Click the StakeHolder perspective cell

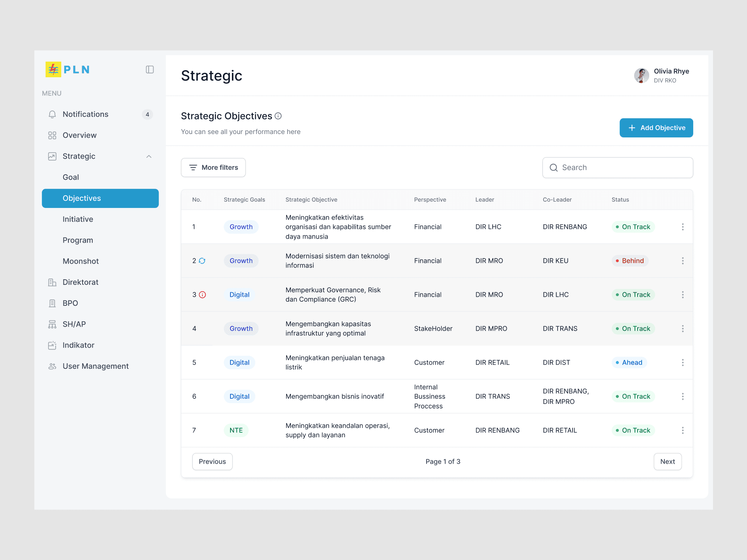[433, 329]
